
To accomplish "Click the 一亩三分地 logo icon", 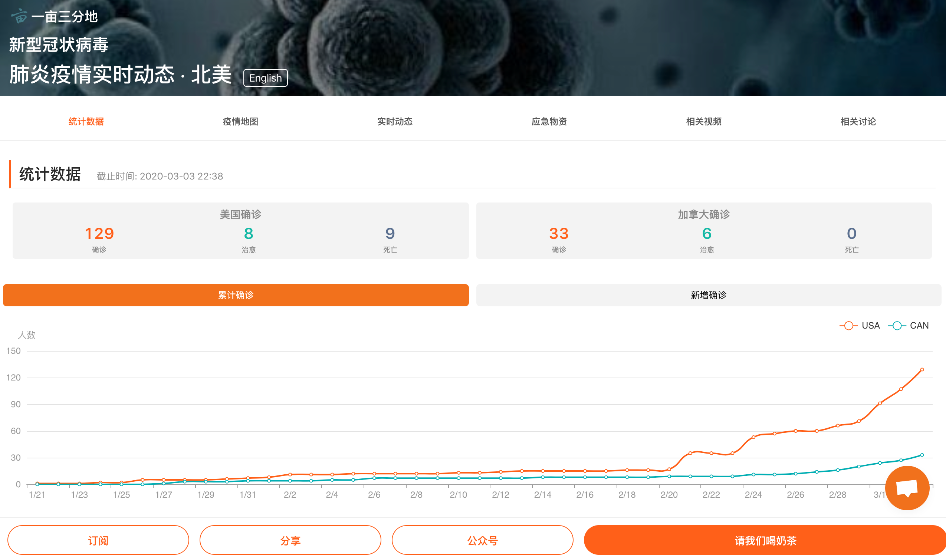I will pos(20,16).
